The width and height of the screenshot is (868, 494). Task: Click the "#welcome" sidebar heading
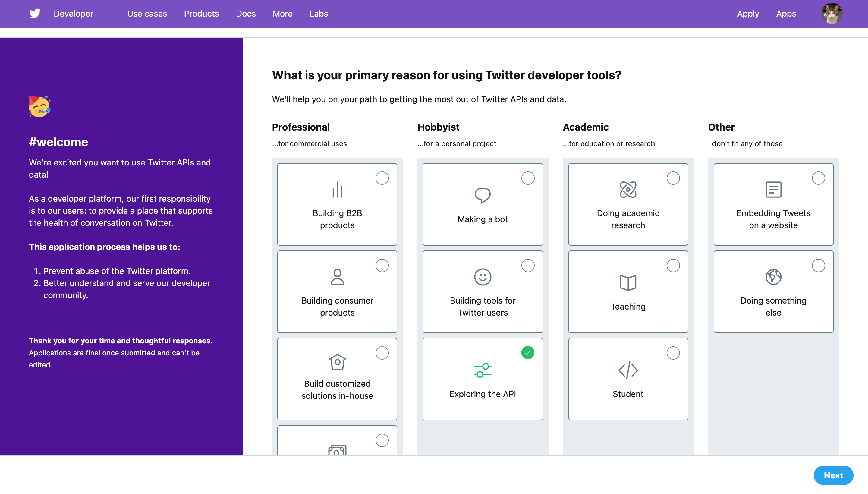58,142
